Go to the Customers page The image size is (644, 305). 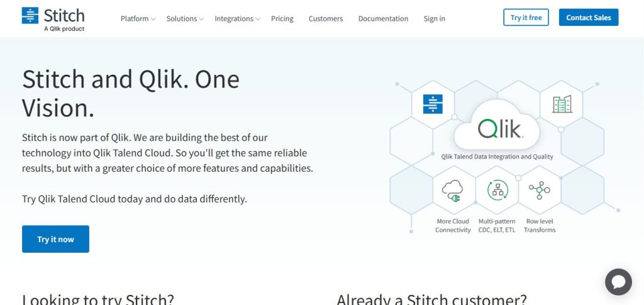tap(326, 18)
